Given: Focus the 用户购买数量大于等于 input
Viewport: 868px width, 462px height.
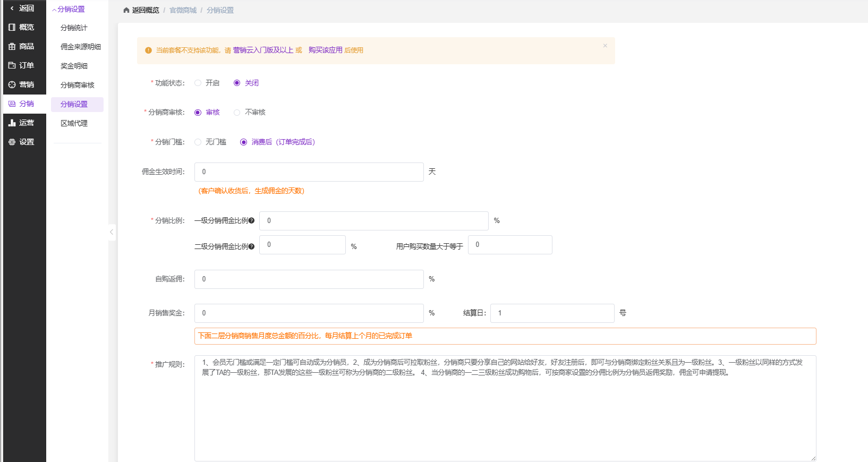Looking at the screenshot, I should pos(510,245).
